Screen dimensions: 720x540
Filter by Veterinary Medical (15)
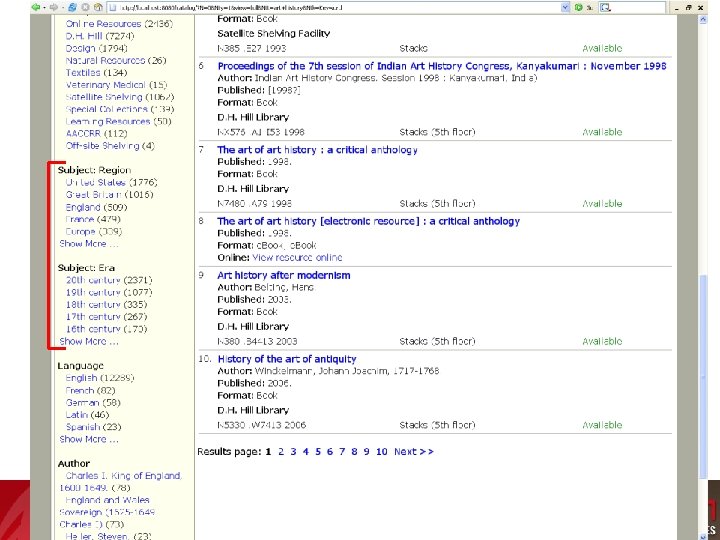coord(116,85)
